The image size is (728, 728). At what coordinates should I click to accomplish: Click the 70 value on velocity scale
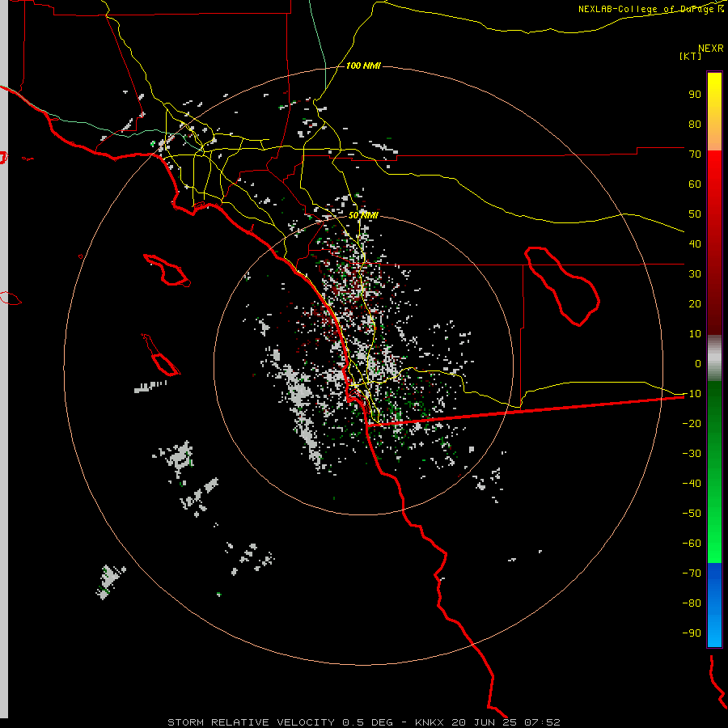click(x=695, y=154)
